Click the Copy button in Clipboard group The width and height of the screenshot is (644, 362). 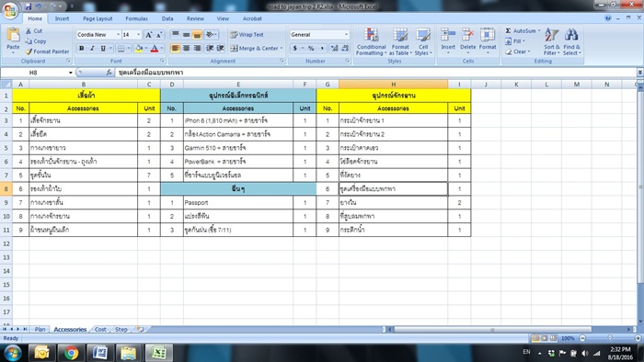(36, 41)
